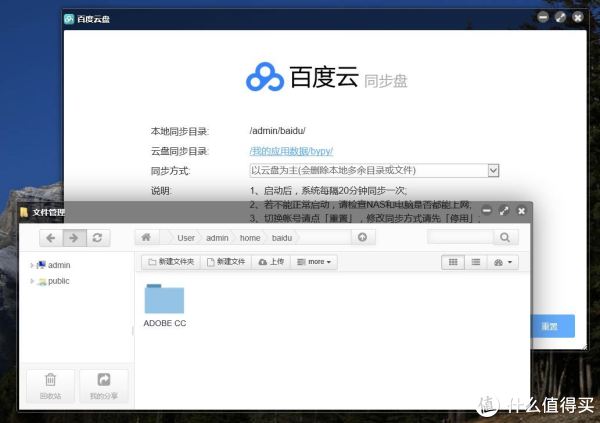Expand the admin tree node
This screenshot has height=423, width=600.
(32, 265)
